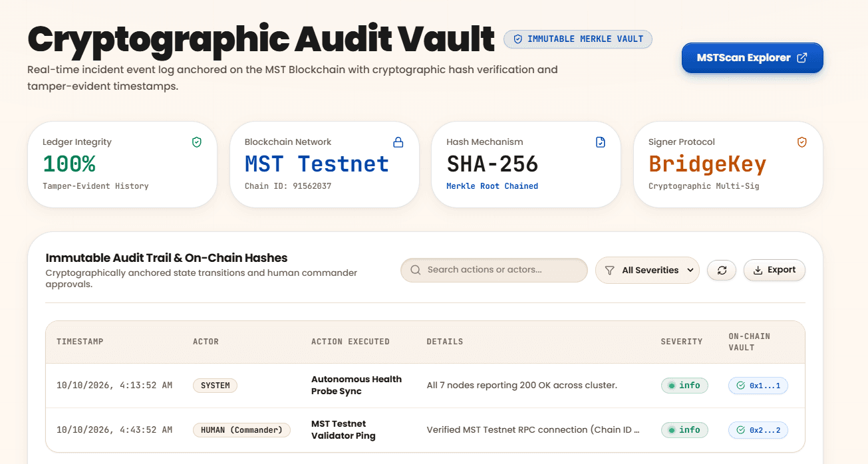Click the Actor column header
Viewport: 868px width, 464px height.
(x=206, y=342)
